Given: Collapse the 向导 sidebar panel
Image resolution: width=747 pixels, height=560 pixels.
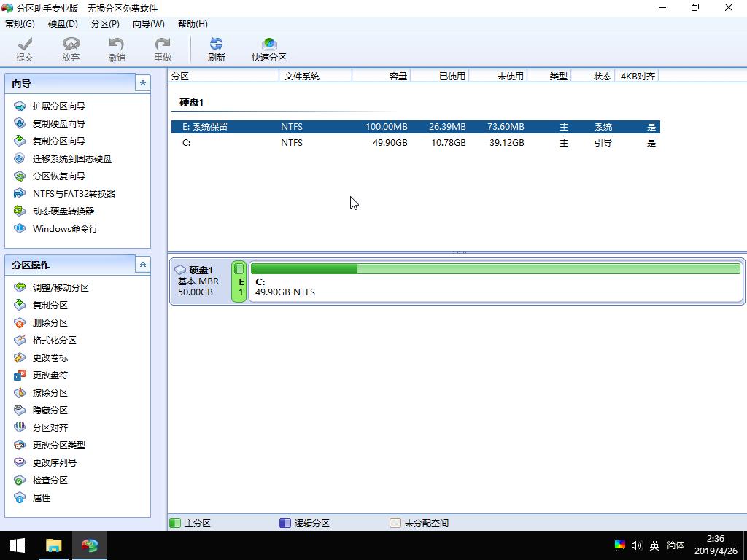Looking at the screenshot, I should coord(142,82).
